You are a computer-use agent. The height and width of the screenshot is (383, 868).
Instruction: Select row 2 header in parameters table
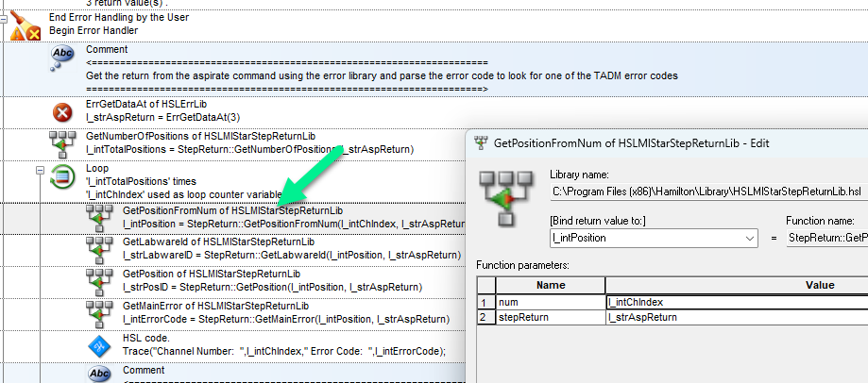point(485,318)
